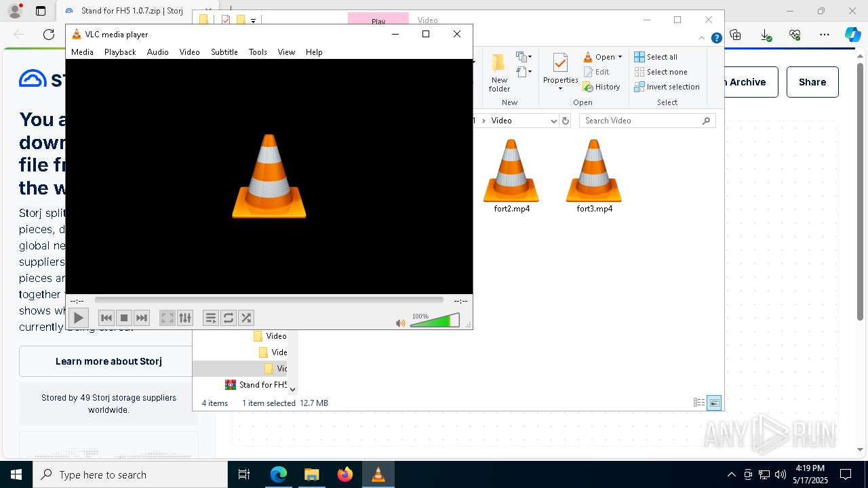The height and width of the screenshot is (488, 868).
Task: Open Easy access dropdown in Explorer ribbon
Action: click(524, 72)
